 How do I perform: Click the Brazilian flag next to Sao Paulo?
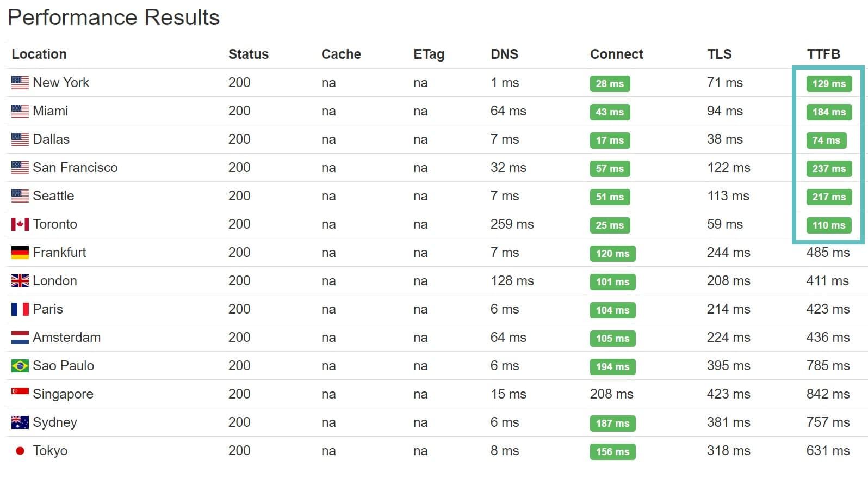tap(20, 366)
